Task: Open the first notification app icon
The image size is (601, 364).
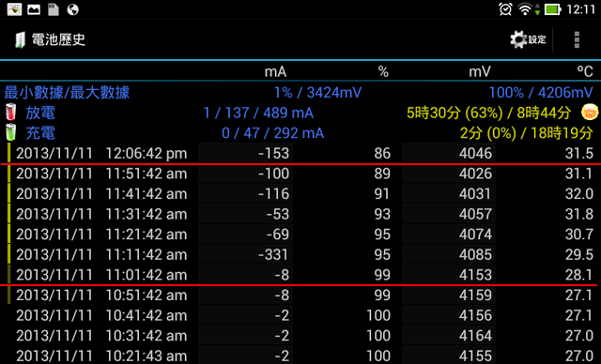Action: 14,9
